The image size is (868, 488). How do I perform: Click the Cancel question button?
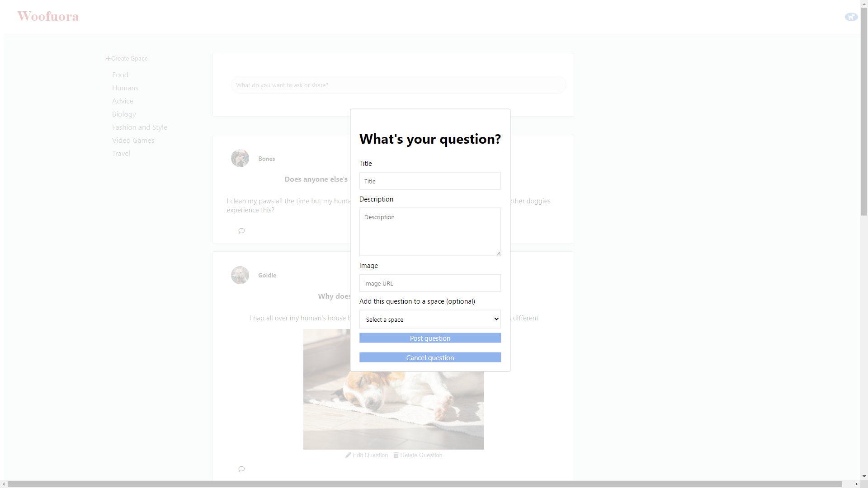click(429, 357)
